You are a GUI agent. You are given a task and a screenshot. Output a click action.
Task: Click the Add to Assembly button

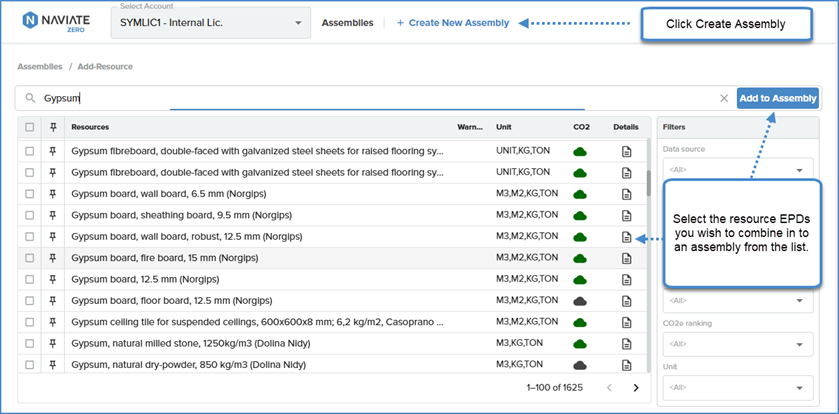778,98
